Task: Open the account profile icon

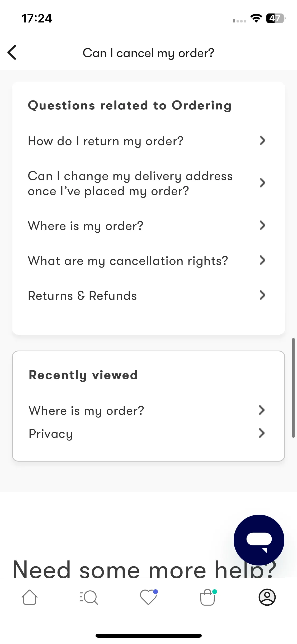Action: click(x=267, y=597)
